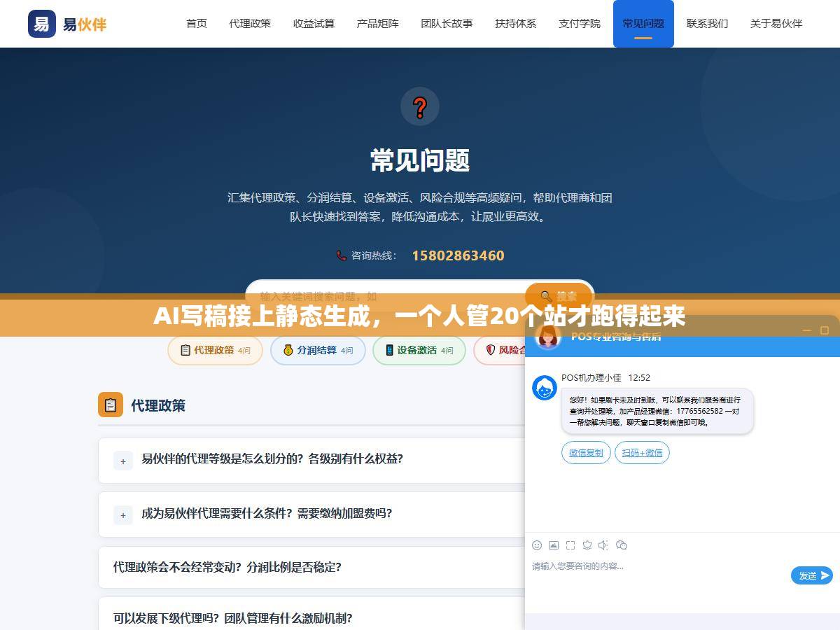The width and height of the screenshot is (840, 630).
Task: Click agent avatar beside POS机办理小佳
Action: tap(545, 388)
